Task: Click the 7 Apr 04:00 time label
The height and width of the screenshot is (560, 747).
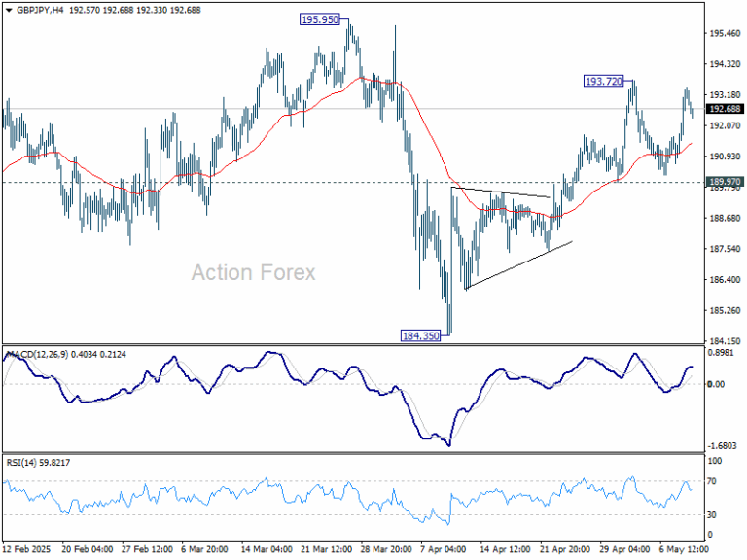Action: [x=444, y=549]
